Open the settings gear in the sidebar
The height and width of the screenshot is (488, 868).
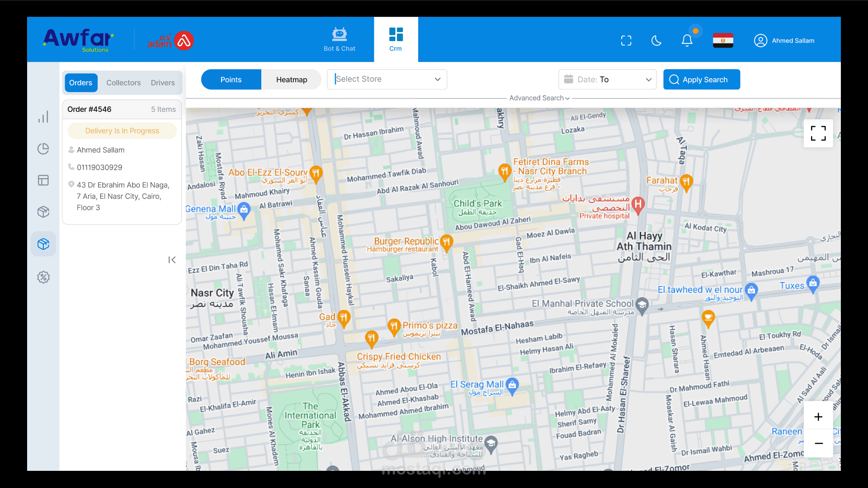click(x=43, y=277)
